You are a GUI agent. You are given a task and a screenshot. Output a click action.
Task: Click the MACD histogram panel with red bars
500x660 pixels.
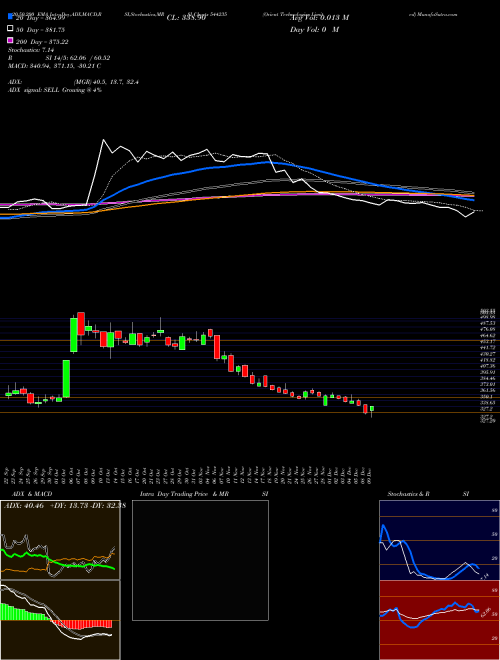60,620
